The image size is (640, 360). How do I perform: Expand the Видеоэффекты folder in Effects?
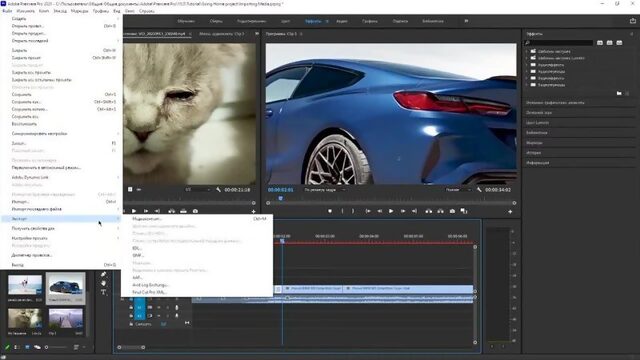coord(527,78)
